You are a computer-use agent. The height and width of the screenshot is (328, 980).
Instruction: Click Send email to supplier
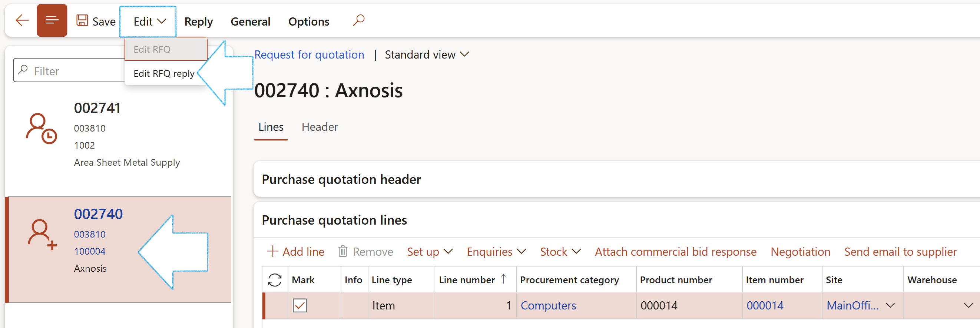point(900,252)
